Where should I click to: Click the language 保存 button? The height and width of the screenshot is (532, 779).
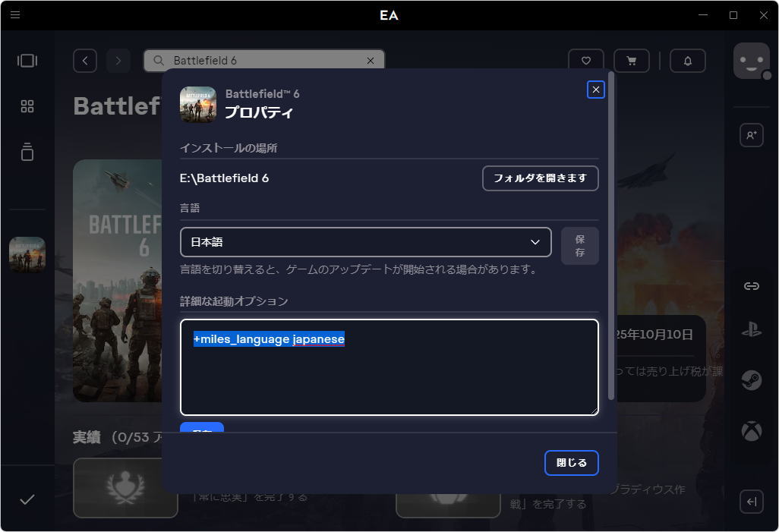tap(579, 246)
